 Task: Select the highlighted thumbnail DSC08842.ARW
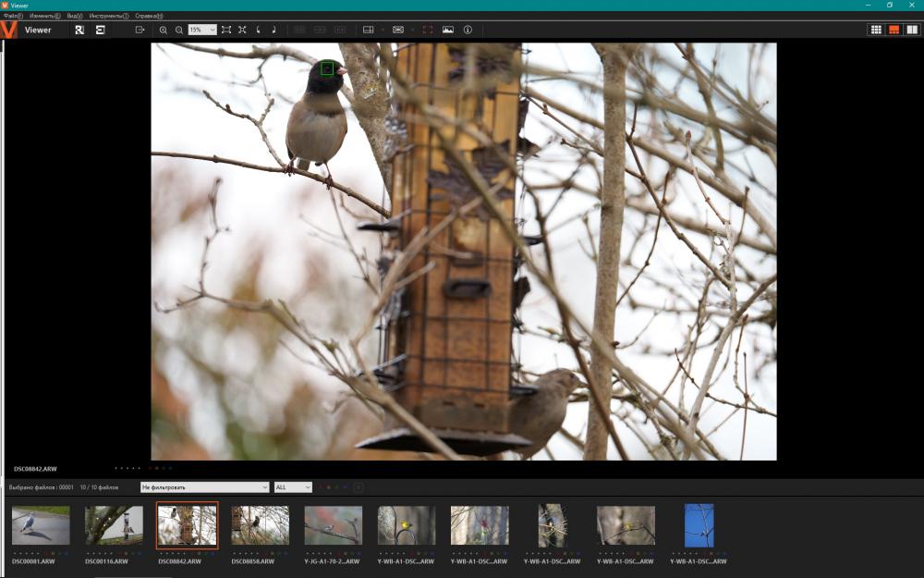point(187,525)
